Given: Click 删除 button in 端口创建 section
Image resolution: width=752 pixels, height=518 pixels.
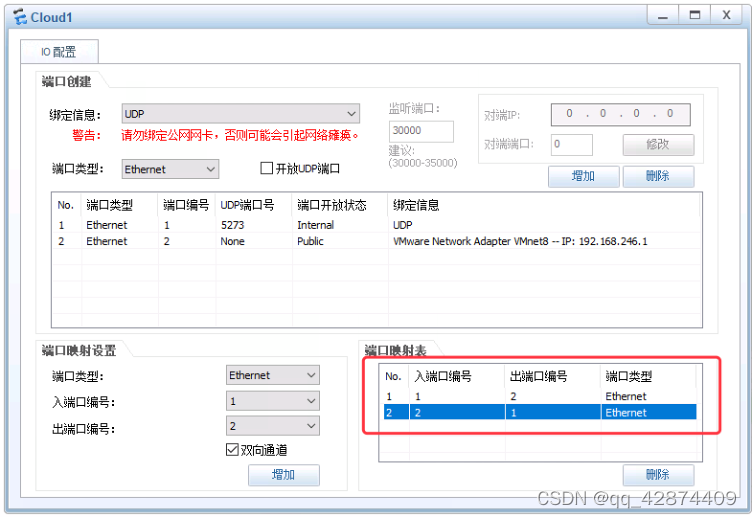Looking at the screenshot, I should [x=658, y=176].
